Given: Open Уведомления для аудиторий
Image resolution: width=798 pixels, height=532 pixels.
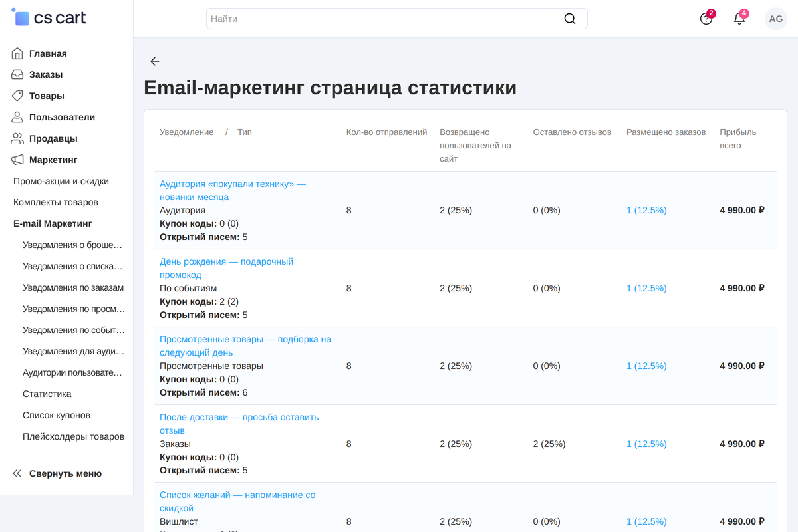Looking at the screenshot, I should pos(73,351).
